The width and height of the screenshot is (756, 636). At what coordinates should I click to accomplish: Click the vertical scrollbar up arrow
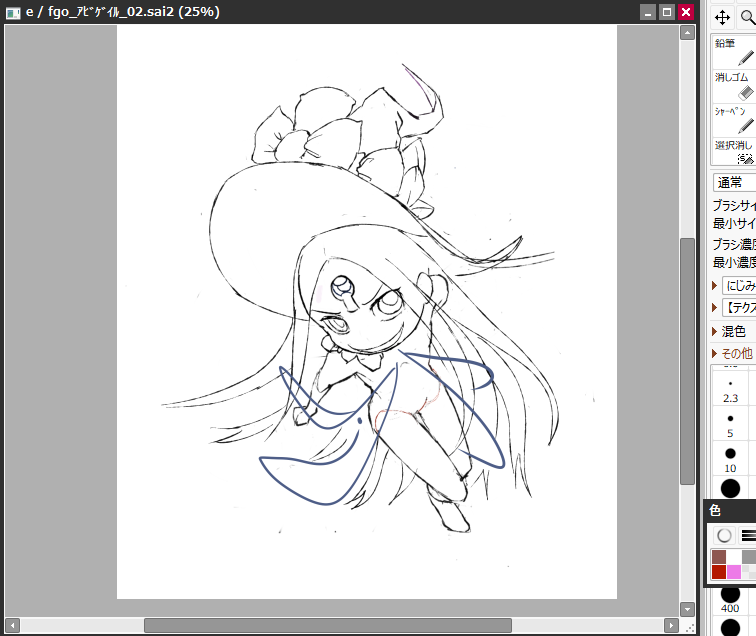(687, 33)
